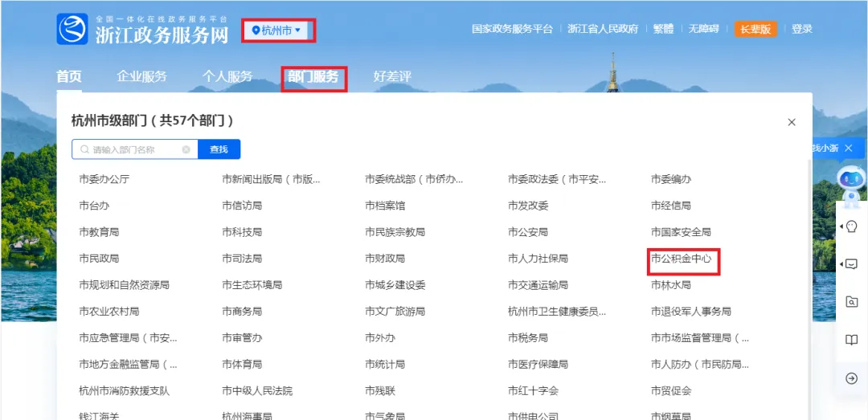This screenshot has width=868, height=420.
Task: Open 国家政务服务平台 link
Action: 512,30
